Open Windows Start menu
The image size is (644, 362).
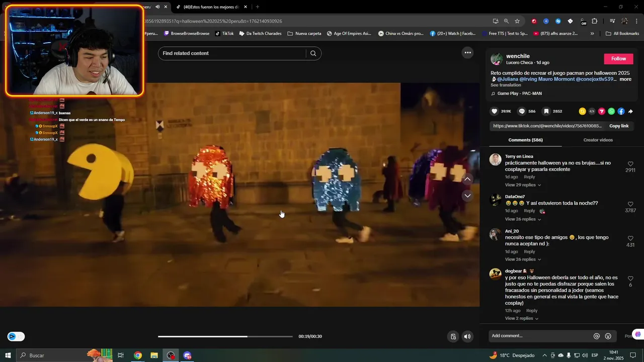click(x=8, y=355)
